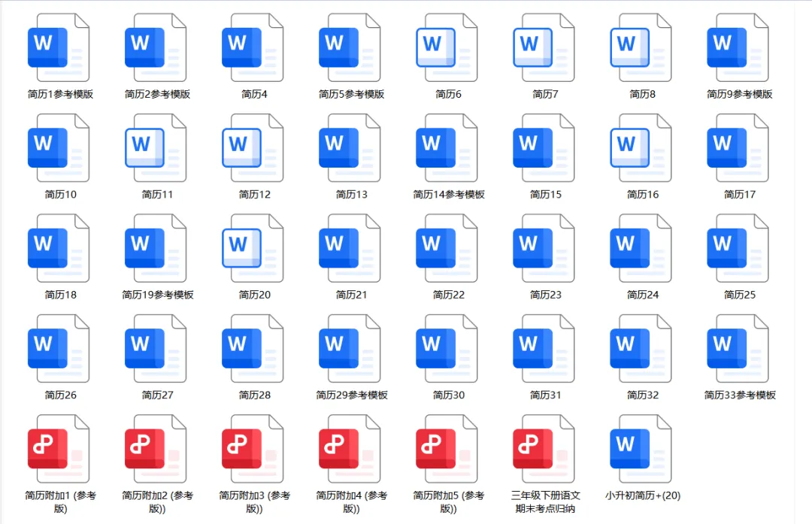Screen dimensions: 812x524
Task: Click the label 简历附加1 (参考版)
Action: [61, 501]
